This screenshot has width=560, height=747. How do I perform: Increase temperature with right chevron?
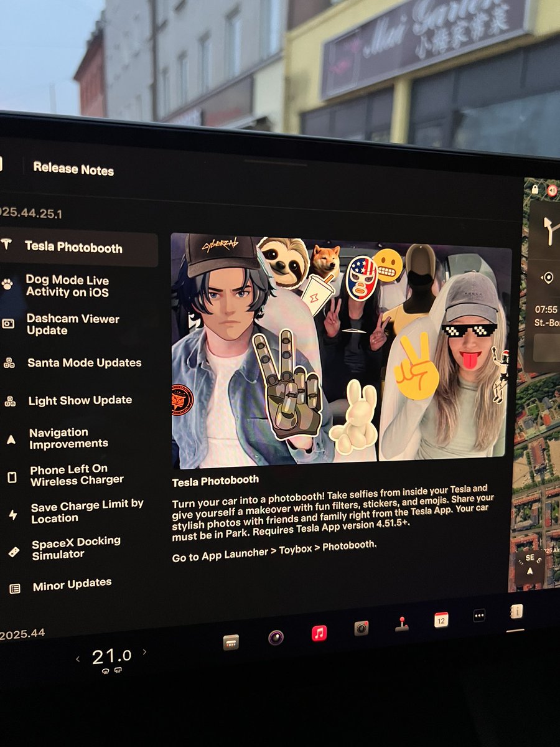coord(144,652)
